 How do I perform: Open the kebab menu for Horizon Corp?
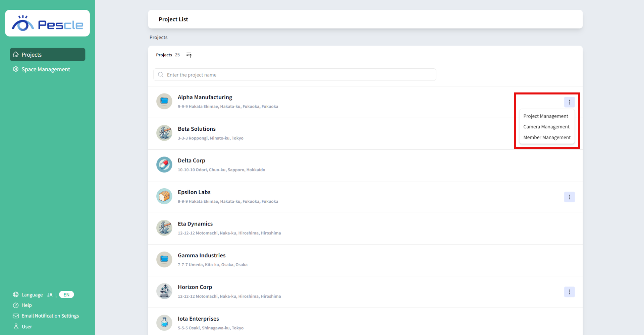569,292
